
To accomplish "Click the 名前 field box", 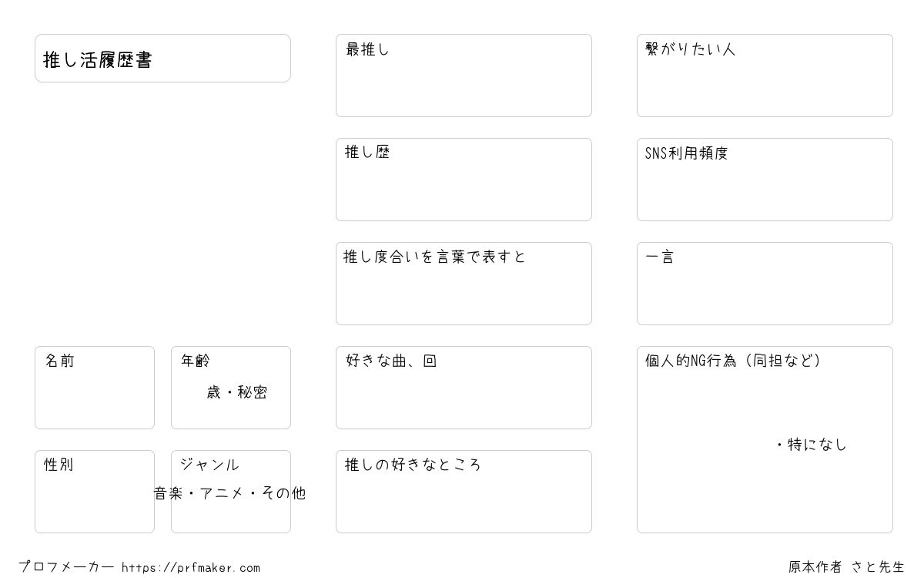I will (95, 388).
